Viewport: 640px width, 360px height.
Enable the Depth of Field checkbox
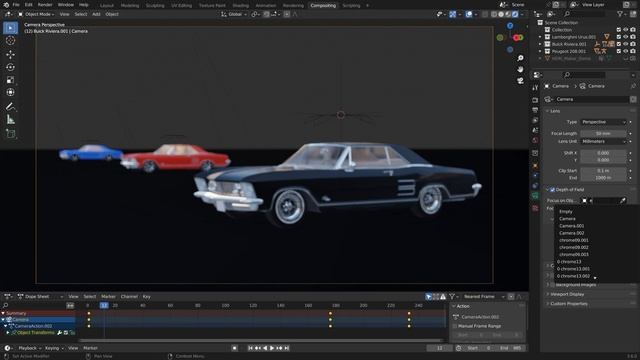(552, 190)
